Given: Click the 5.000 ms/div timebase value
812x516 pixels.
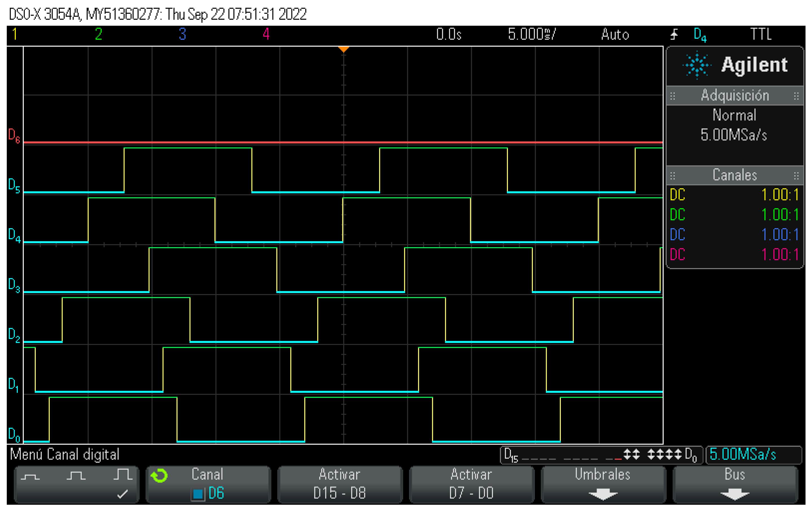Looking at the screenshot, I should coord(532,34).
